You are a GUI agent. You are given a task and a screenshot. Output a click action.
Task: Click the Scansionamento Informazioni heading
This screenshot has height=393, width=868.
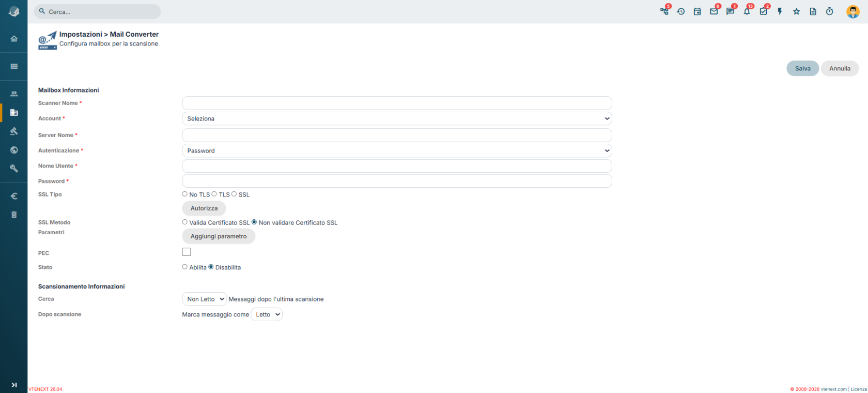pyautogui.click(x=81, y=286)
